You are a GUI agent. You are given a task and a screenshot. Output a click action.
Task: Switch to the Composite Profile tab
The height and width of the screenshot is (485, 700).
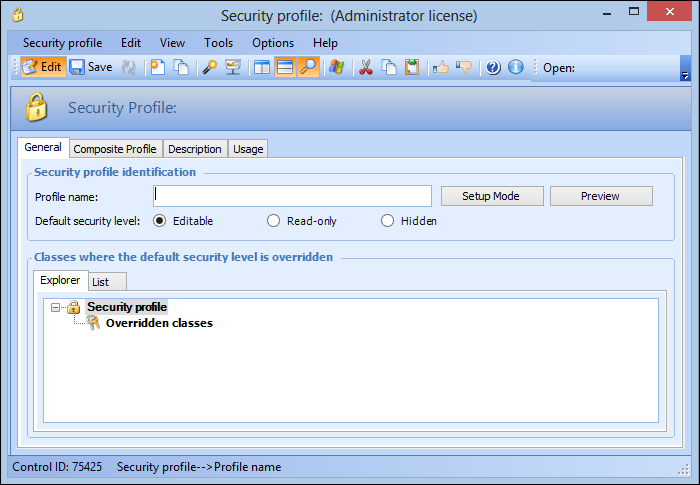coord(115,149)
